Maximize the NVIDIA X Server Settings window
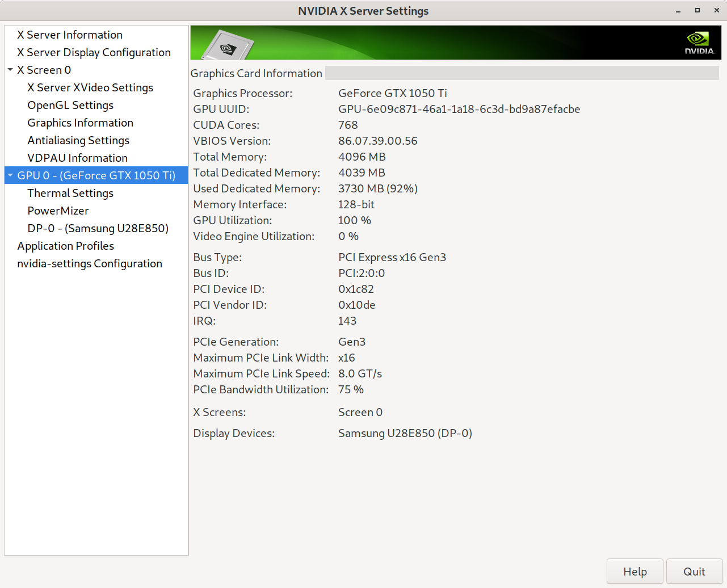Screen dimensions: 727x588 point(697,10)
